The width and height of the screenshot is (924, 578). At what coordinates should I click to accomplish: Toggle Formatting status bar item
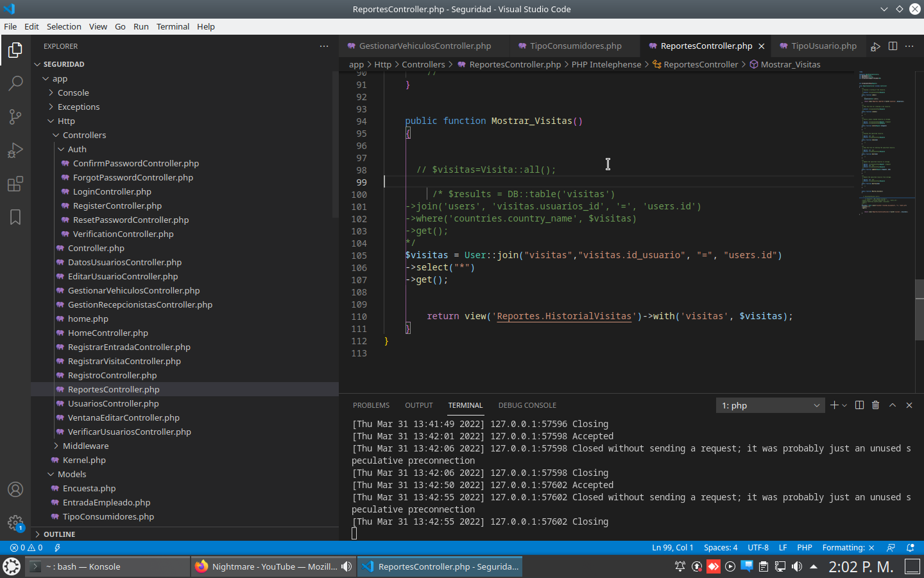848,548
